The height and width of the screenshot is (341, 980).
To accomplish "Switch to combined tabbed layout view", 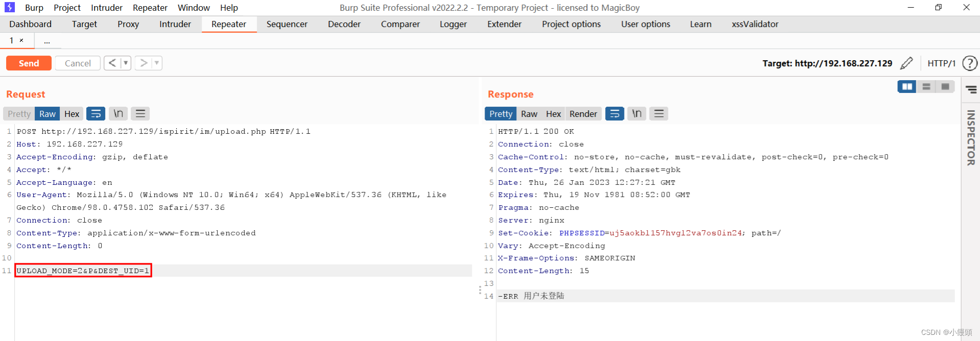I will (x=945, y=87).
